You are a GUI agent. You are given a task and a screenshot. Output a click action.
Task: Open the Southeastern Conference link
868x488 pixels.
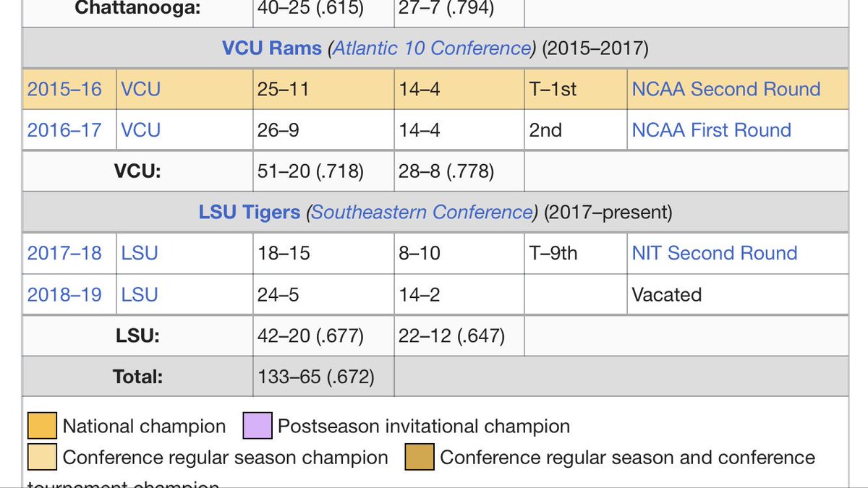tap(422, 213)
